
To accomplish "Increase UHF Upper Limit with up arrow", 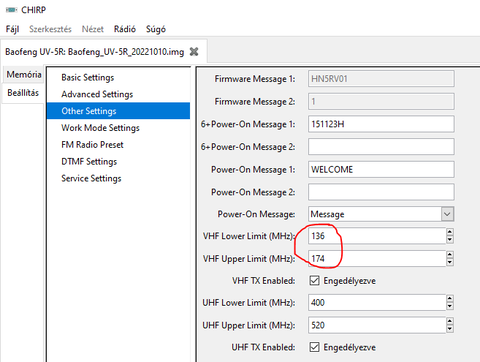I will (x=450, y=321).
